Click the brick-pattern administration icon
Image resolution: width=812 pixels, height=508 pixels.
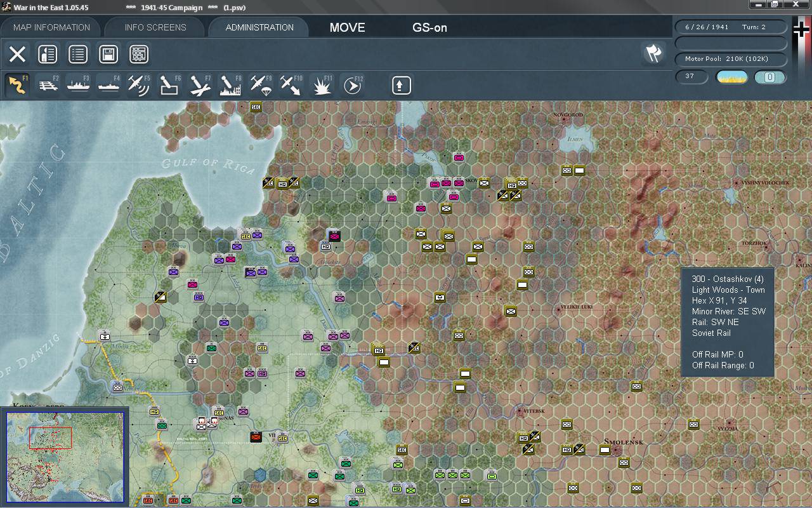(x=139, y=54)
